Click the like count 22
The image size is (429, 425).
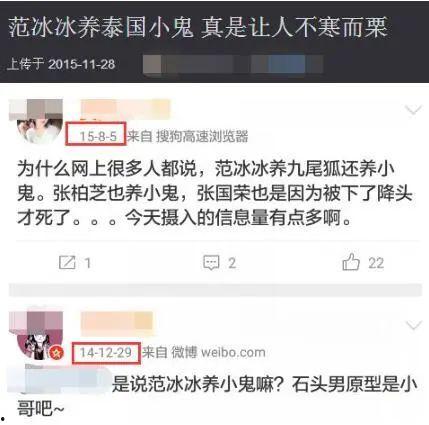(376, 263)
